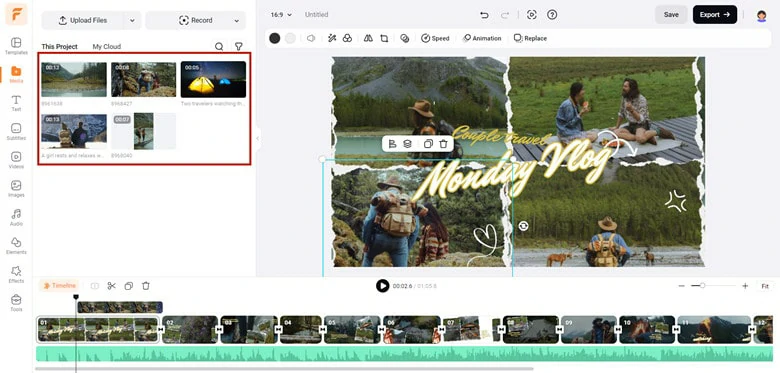Image resolution: width=780 pixels, height=373 pixels.
Task: Open the Speed settings
Action: [435, 38]
